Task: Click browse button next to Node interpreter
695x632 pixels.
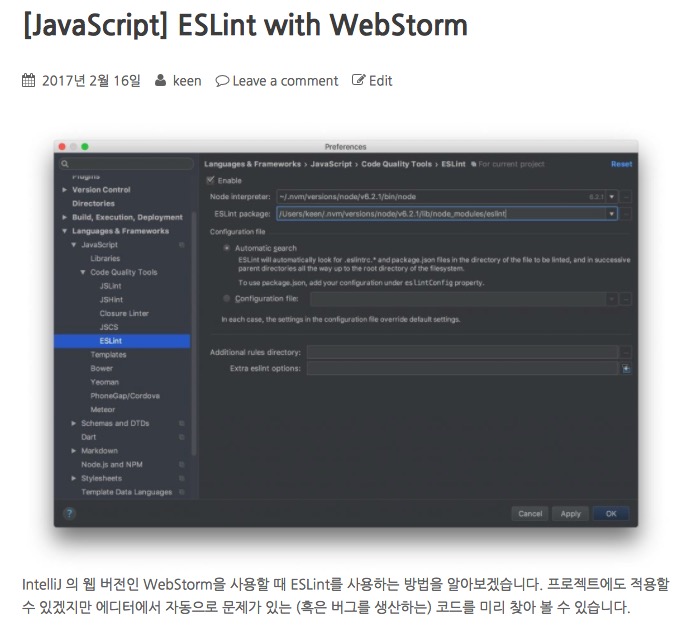Action: tap(625, 196)
